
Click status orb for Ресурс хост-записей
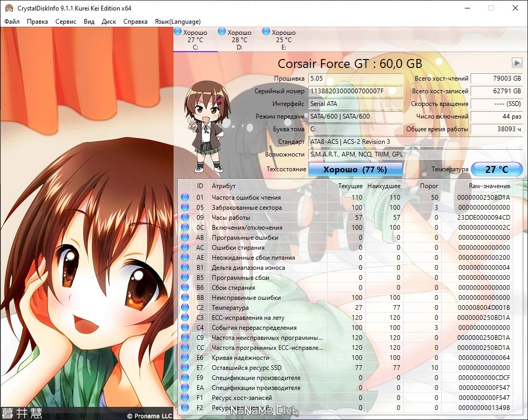tap(185, 397)
